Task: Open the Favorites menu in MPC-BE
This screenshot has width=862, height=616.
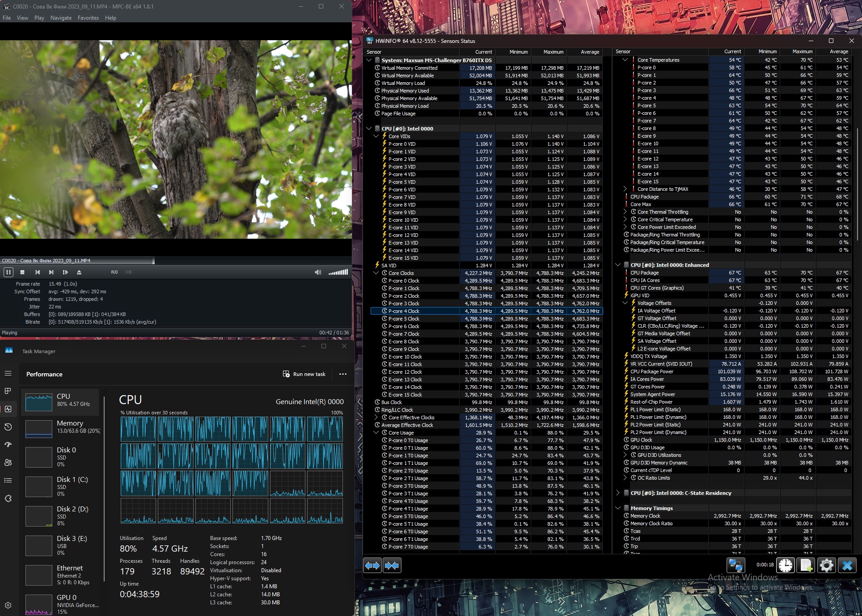Action: 88,18
